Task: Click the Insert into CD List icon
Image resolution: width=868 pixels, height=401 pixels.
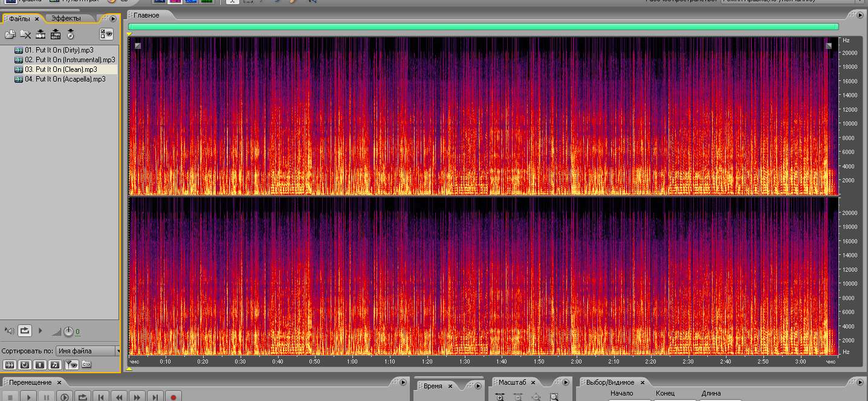Action: (56, 34)
